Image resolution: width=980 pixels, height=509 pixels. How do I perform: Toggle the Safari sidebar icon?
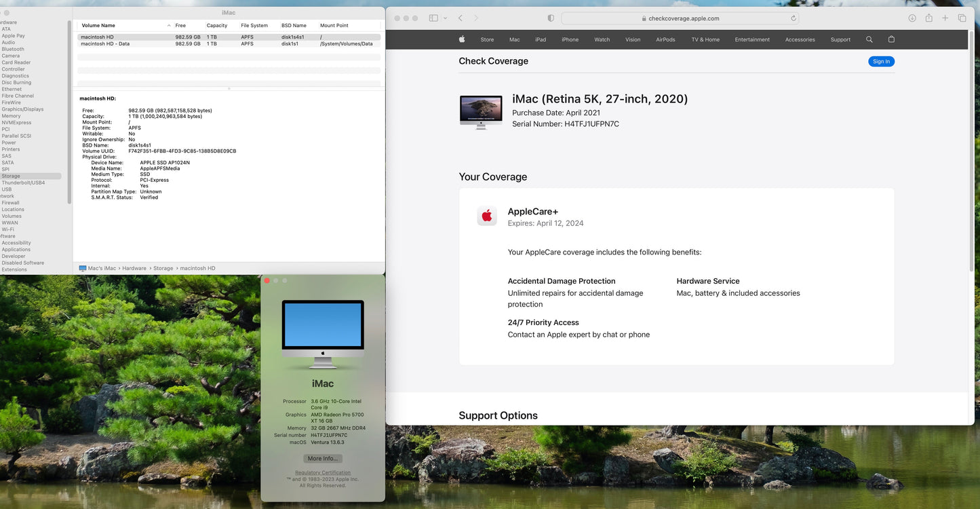tap(433, 18)
